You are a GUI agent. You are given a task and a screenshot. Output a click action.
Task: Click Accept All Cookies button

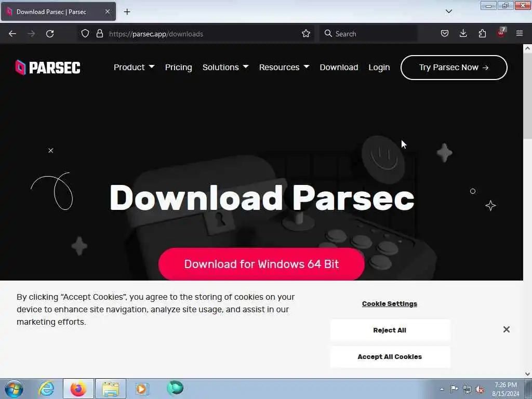pyautogui.click(x=390, y=356)
